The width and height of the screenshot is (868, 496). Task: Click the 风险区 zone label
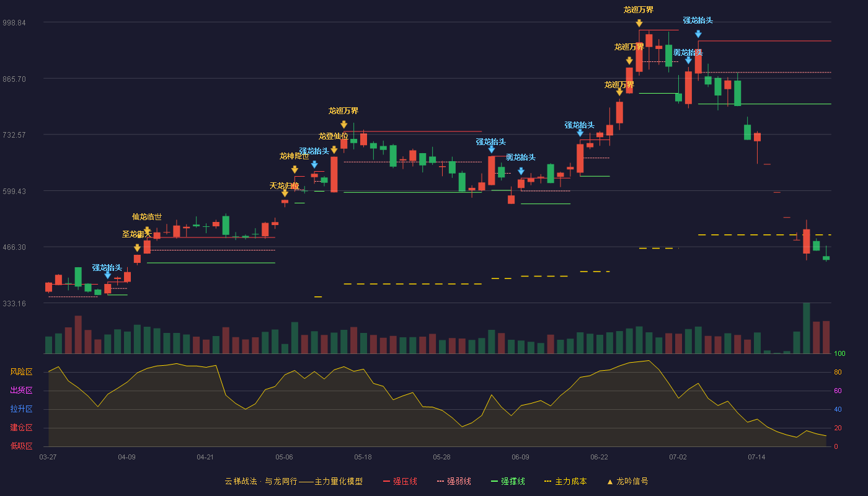(x=21, y=372)
